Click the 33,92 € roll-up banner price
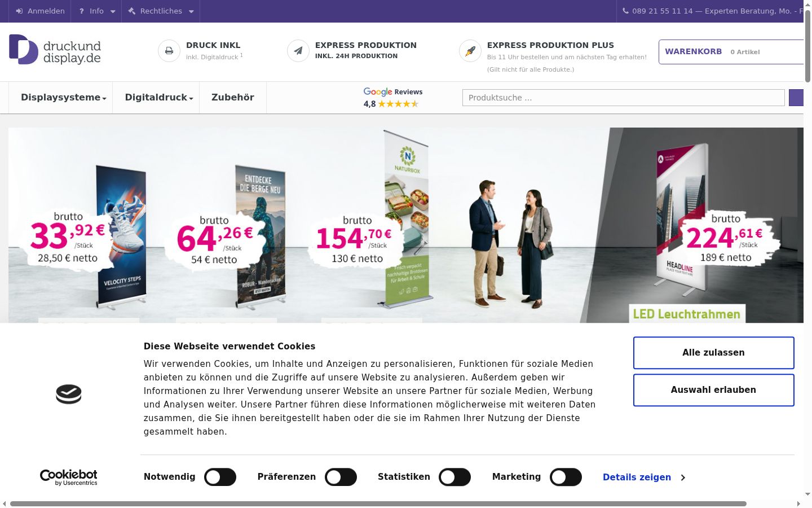This screenshot has width=812, height=508. [x=68, y=237]
